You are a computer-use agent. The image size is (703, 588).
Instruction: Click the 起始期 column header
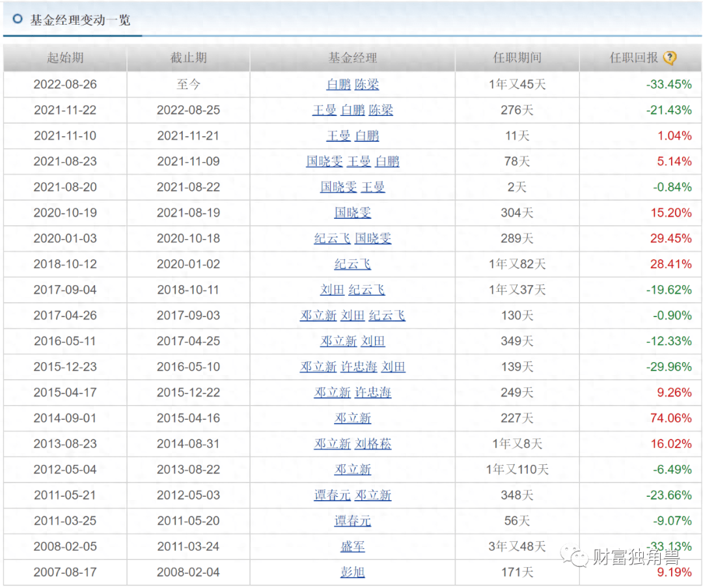(x=65, y=58)
